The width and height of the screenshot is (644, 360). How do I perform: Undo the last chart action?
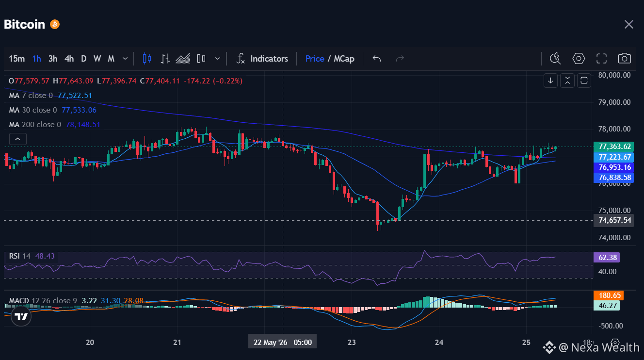(377, 59)
